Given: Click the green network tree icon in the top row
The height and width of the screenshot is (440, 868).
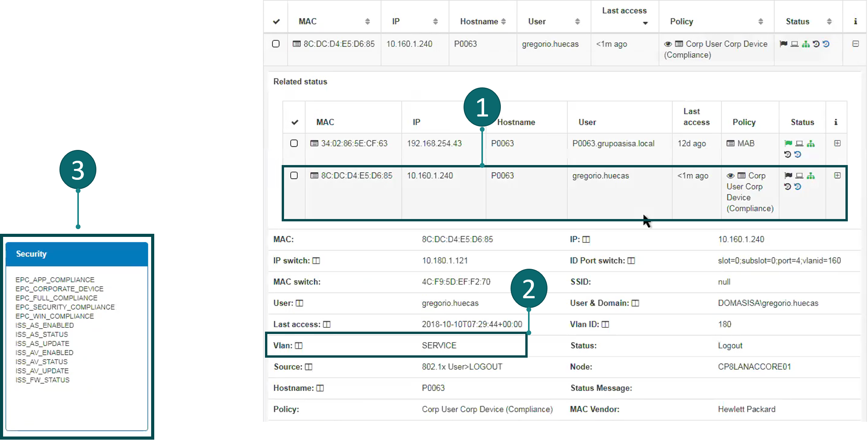Looking at the screenshot, I should coord(806,44).
